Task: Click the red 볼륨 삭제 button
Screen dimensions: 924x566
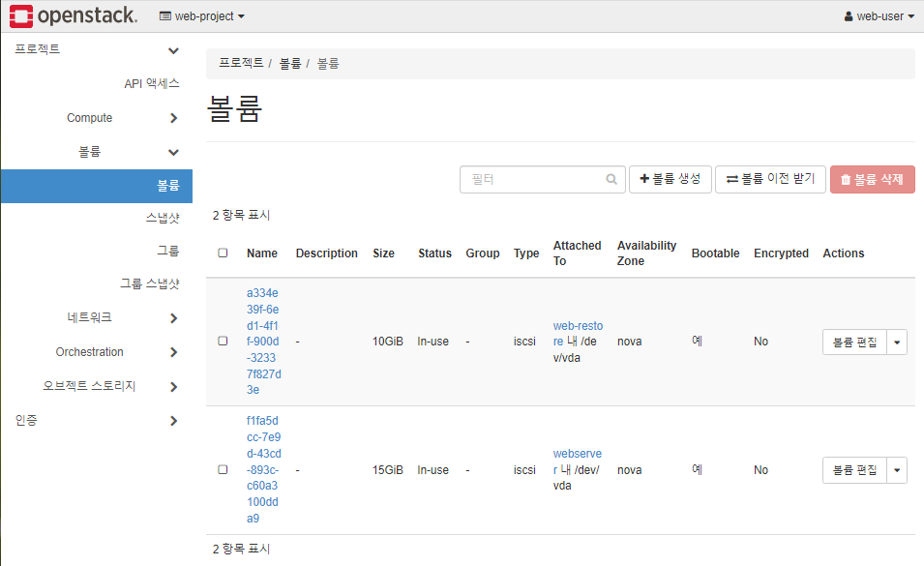Action: click(872, 180)
